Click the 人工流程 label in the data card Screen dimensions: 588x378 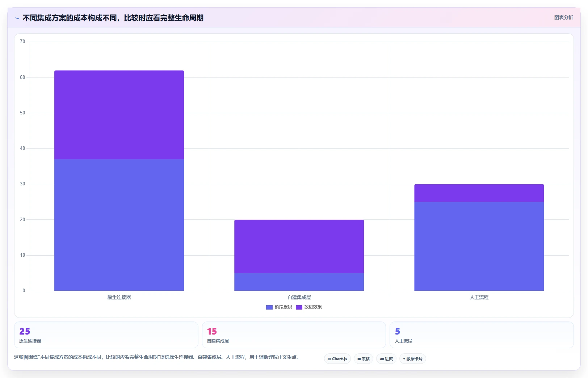403,341
